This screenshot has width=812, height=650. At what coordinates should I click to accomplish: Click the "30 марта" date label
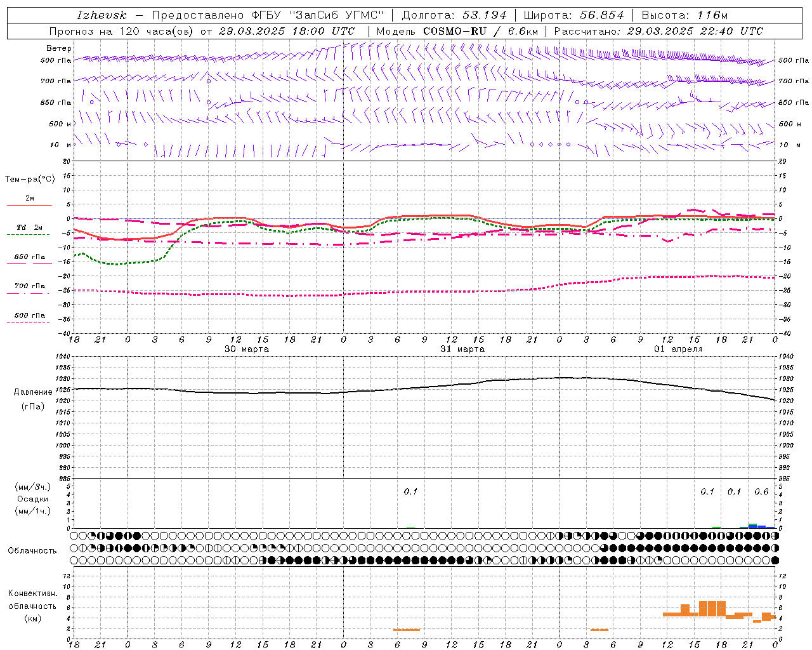point(247,349)
